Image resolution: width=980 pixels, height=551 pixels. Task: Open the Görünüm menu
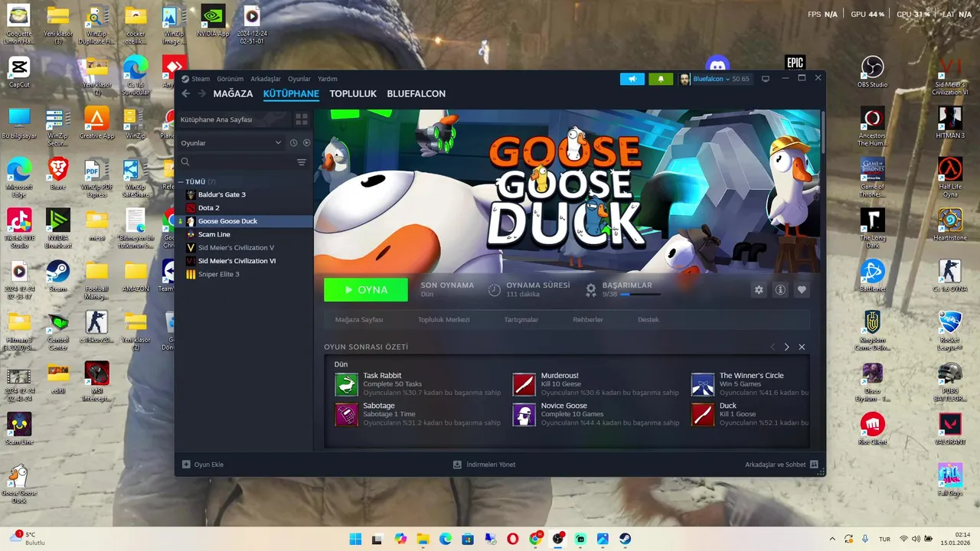(x=230, y=79)
